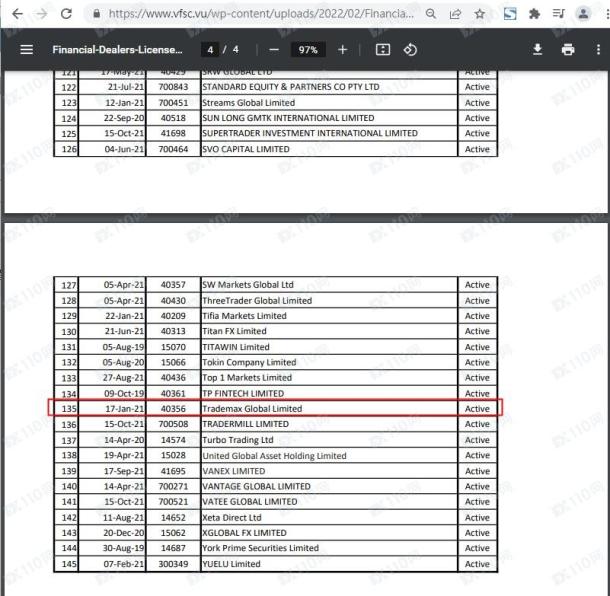Select license number 15028
The image size is (610, 596).
pos(173,456)
